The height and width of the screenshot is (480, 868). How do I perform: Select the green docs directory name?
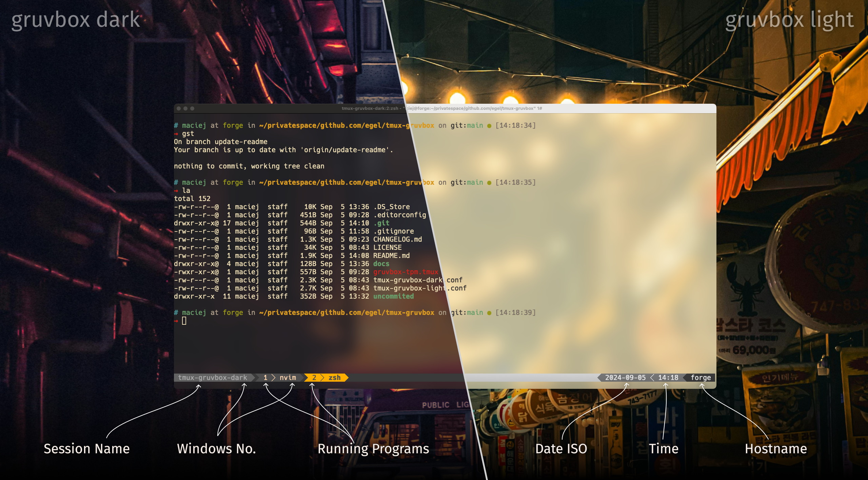coord(381,264)
